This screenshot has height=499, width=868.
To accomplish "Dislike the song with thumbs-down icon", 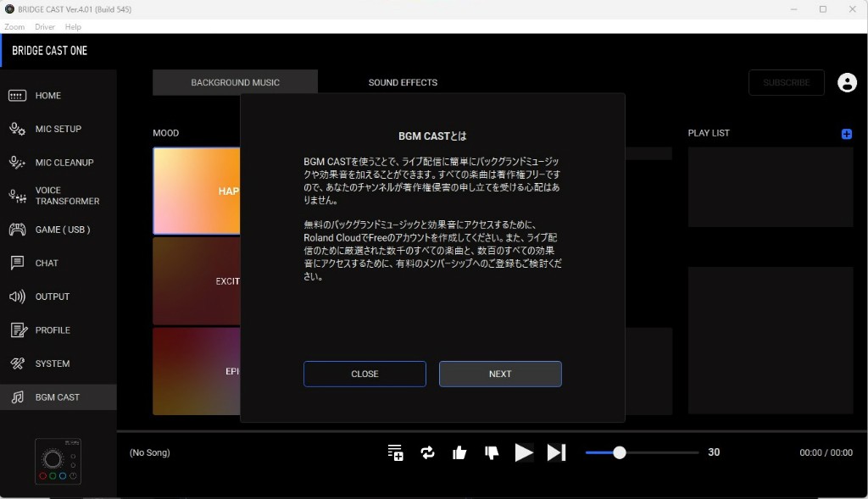I will click(x=492, y=452).
